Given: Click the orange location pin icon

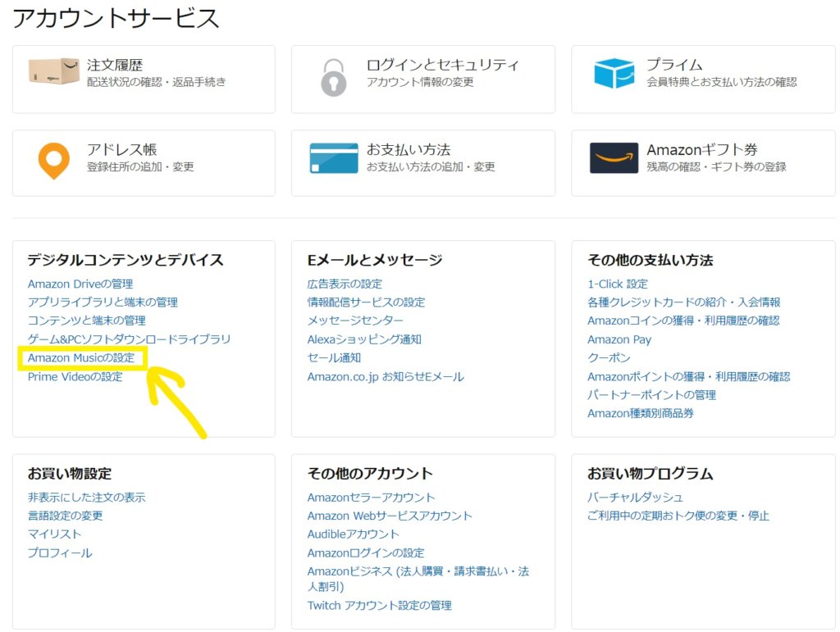Looking at the screenshot, I should (54, 161).
